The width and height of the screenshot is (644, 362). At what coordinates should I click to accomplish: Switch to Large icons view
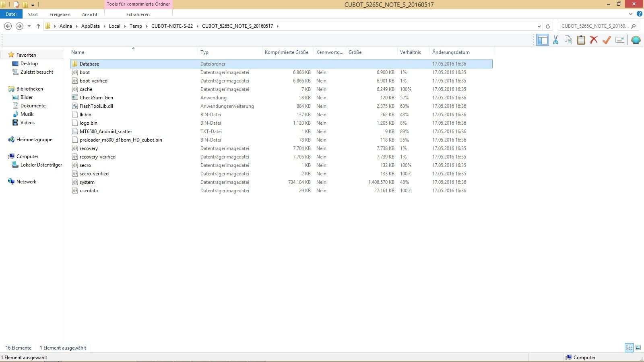click(638, 348)
